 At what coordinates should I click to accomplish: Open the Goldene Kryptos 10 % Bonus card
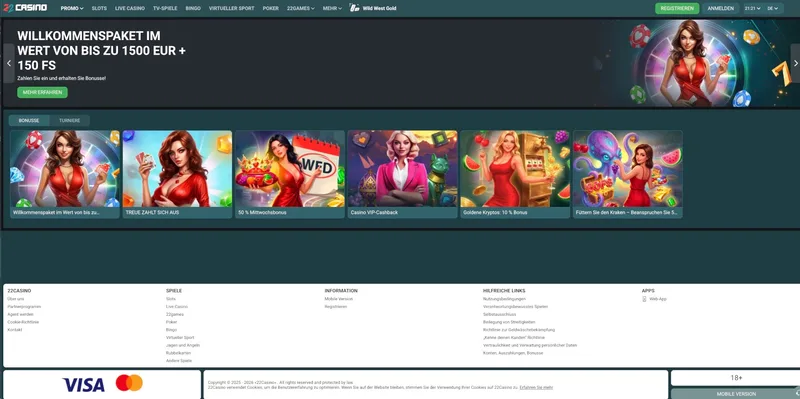pyautogui.click(x=515, y=174)
